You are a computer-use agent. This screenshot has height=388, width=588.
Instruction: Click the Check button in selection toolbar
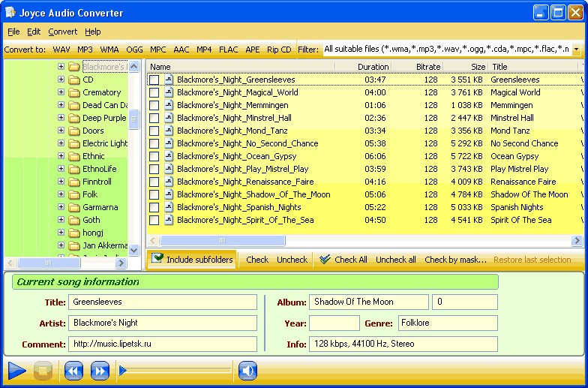(257, 260)
